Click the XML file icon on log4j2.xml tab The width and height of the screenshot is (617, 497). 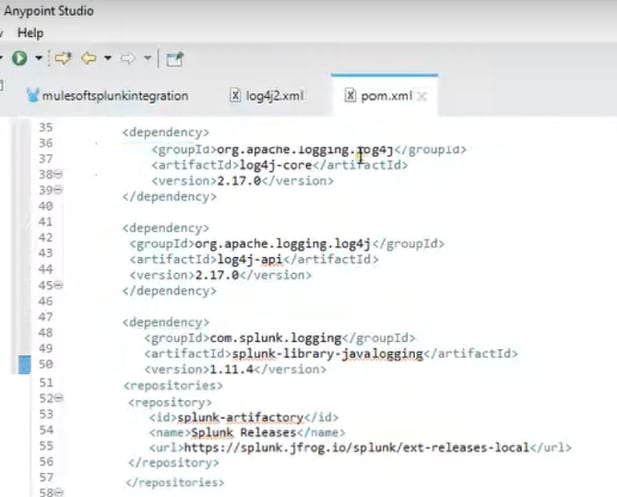point(235,95)
